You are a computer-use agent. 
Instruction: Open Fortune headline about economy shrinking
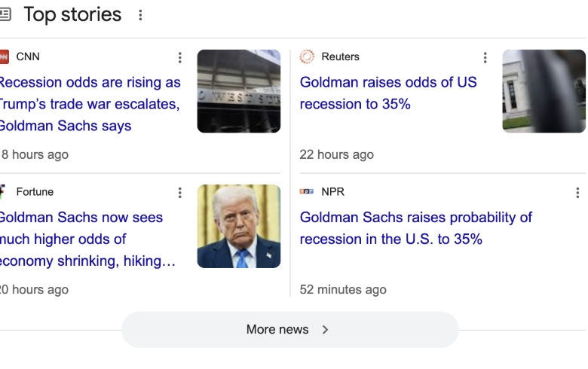point(87,239)
